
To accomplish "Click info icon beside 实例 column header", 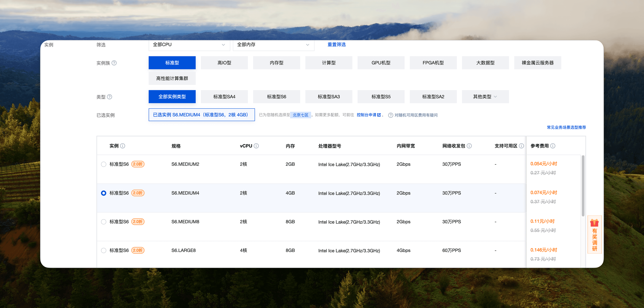I will 122,146.
